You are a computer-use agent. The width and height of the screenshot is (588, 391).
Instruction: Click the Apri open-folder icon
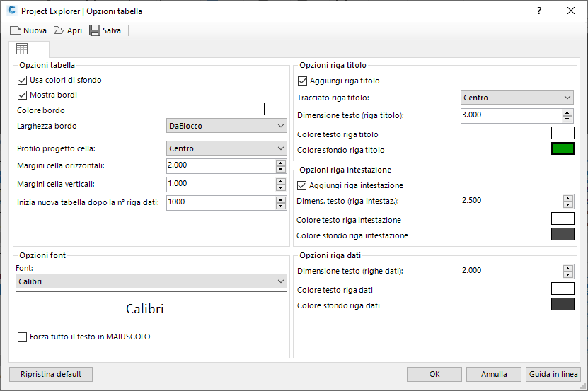point(59,30)
